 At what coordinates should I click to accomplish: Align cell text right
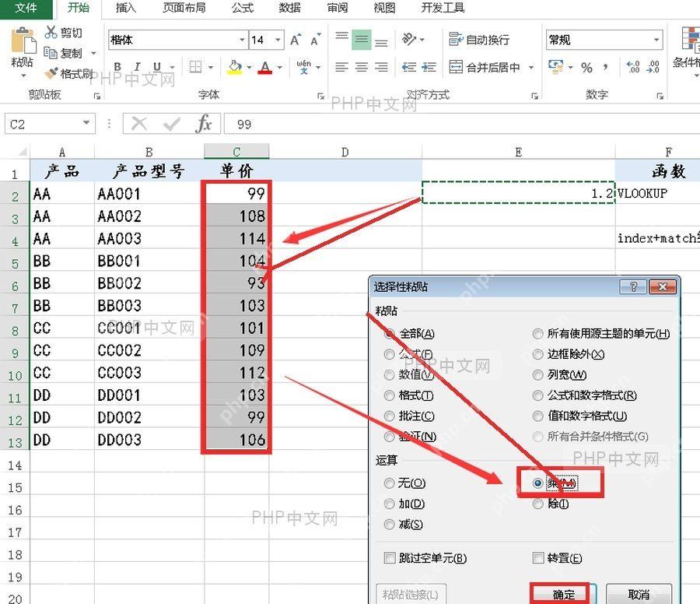[381, 67]
